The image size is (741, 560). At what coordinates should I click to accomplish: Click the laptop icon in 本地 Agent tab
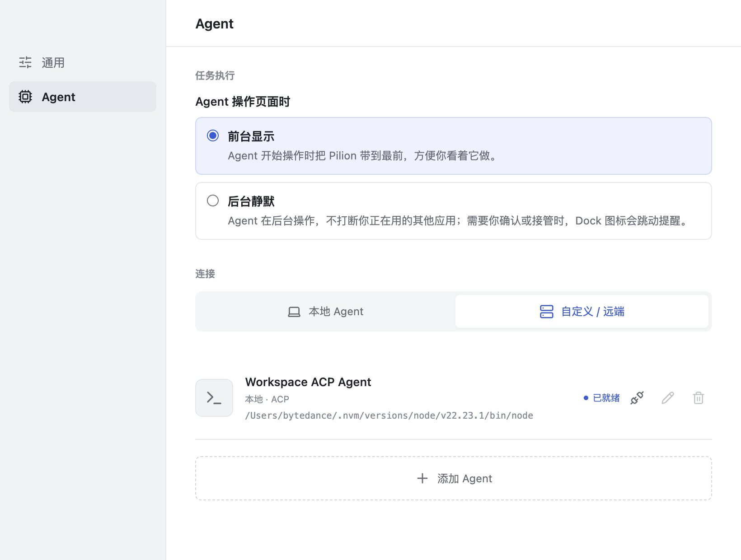[x=294, y=312]
